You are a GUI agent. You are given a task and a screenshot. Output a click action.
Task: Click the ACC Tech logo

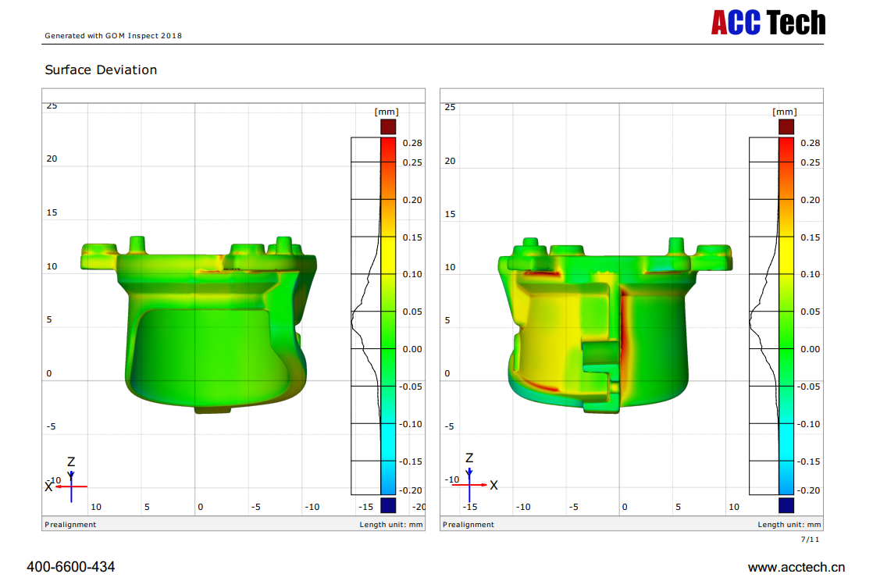[768, 22]
